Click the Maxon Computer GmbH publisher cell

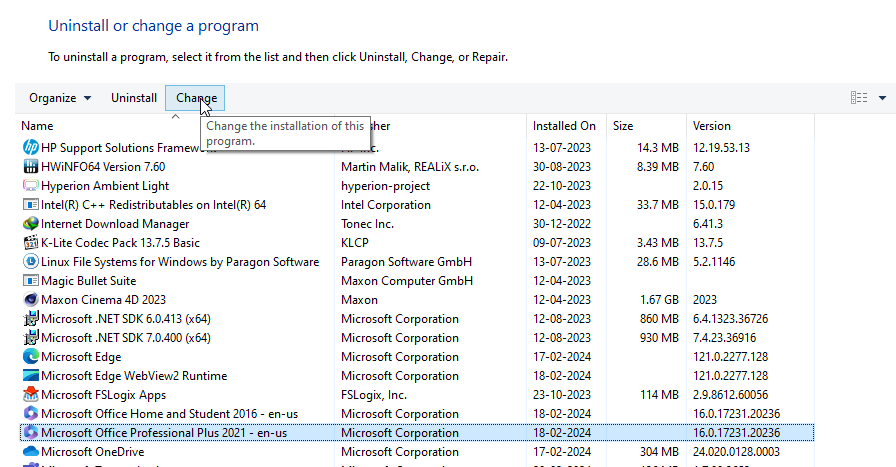(x=407, y=281)
